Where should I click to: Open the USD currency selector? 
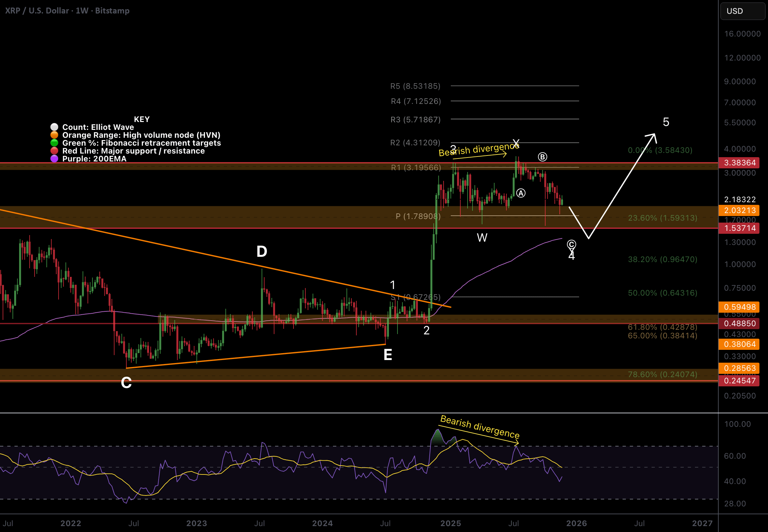pyautogui.click(x=742, y=11)
